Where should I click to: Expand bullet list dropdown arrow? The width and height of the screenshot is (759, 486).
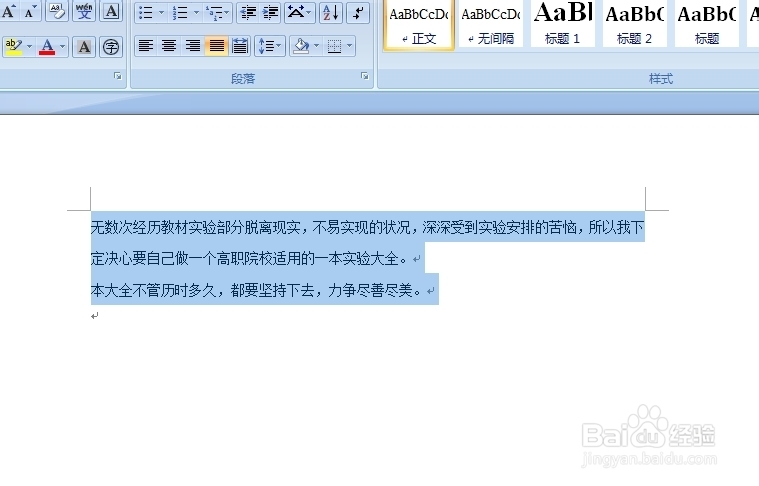[x=162, y=13]
